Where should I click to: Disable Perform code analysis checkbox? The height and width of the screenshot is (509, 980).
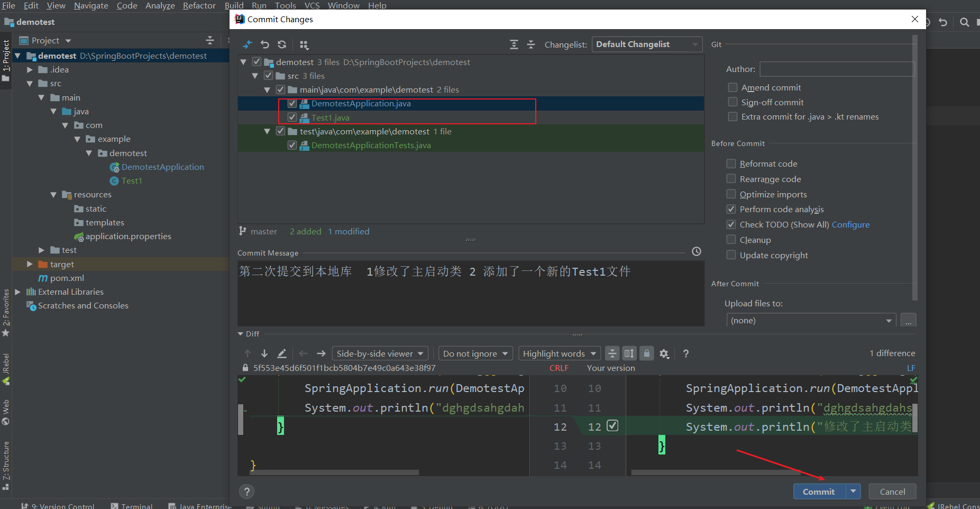click(731, 209)
